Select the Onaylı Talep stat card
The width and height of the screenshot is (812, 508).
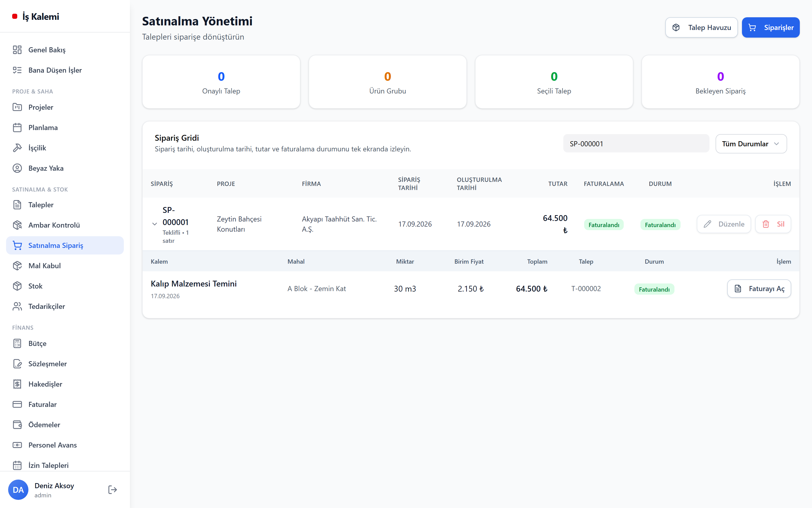click(221, 82)
